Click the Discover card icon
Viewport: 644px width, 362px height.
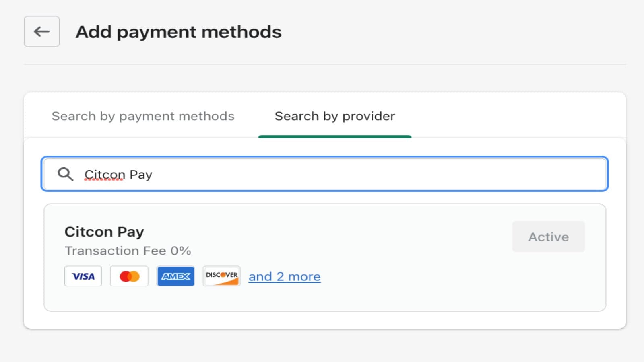[221, 276]
